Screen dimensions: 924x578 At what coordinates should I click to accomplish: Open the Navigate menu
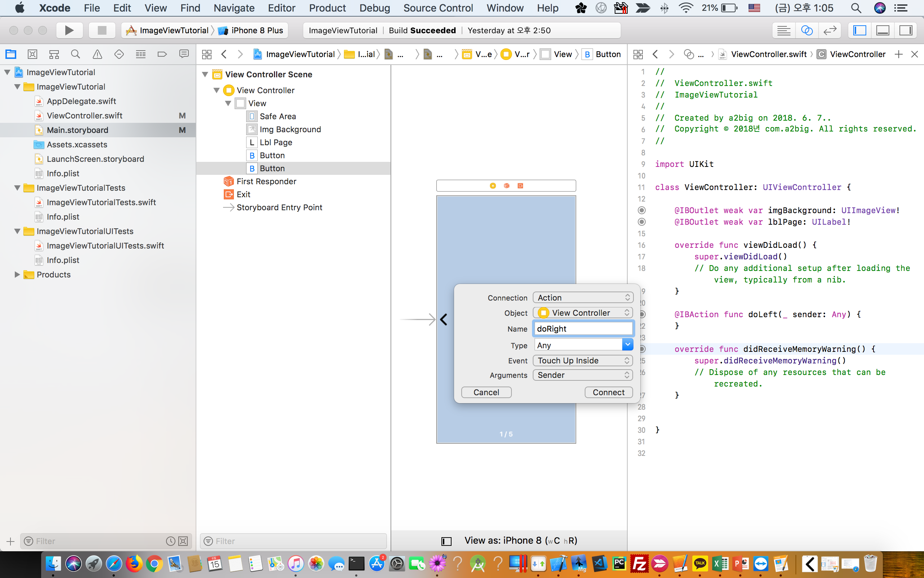(x=234, y=8)
